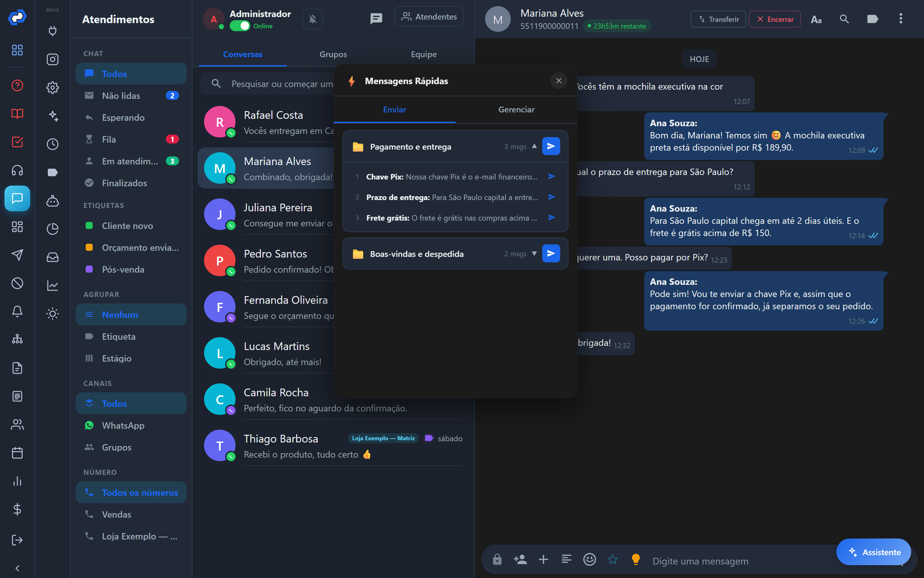Click the search icon in chat header
The image size is (924, 578).
pos(844,19)
